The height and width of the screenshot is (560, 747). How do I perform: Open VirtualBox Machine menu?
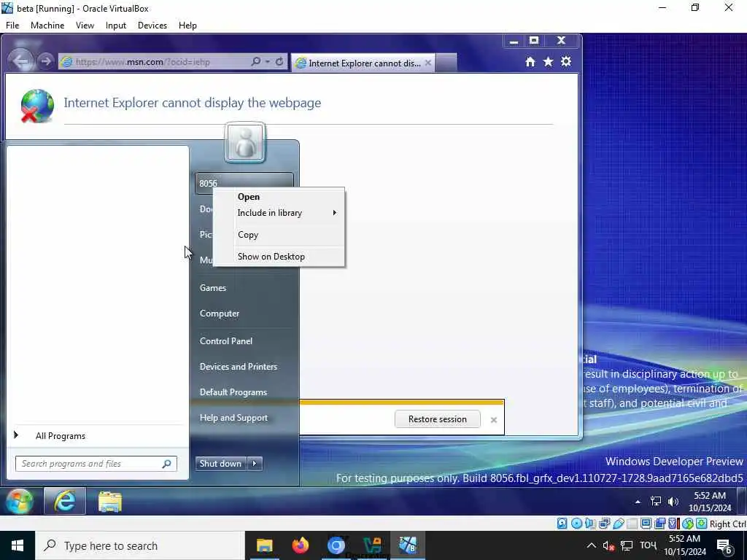(47, 26)
